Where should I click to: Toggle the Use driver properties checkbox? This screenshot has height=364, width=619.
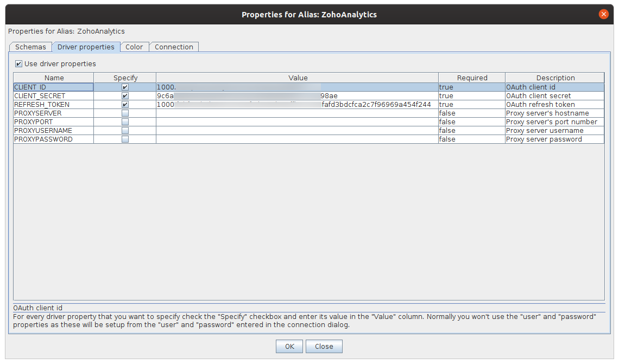[18, 64]
